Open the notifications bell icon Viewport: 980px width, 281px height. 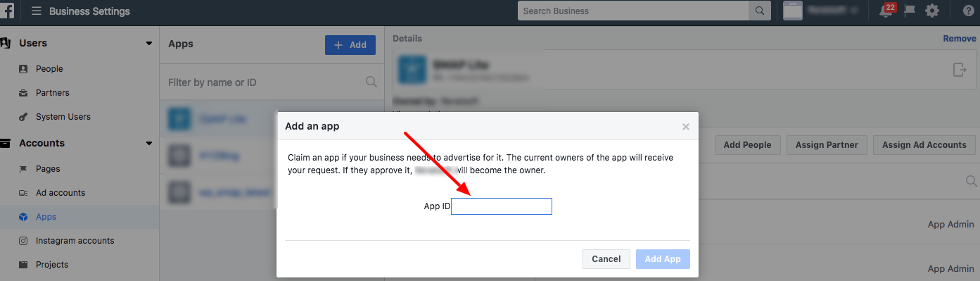(886, 11)
